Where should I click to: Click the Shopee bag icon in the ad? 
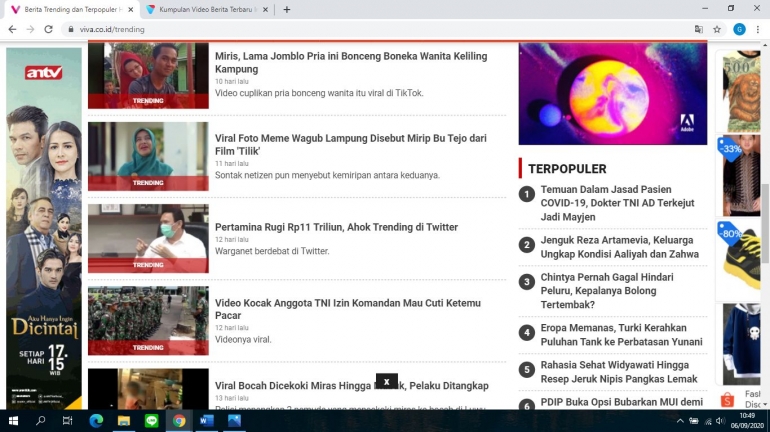pos(727,400)
